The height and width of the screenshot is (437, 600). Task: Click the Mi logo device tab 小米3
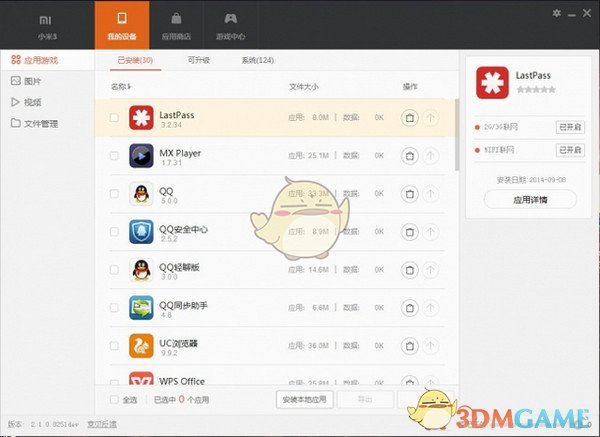pyautogui.click(x=46, y=27)
